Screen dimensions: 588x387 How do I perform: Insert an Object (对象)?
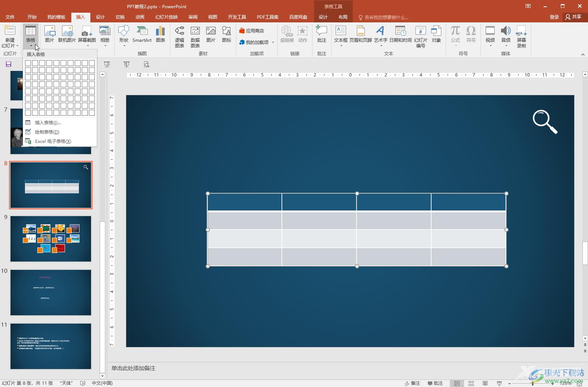pos(436,34)
